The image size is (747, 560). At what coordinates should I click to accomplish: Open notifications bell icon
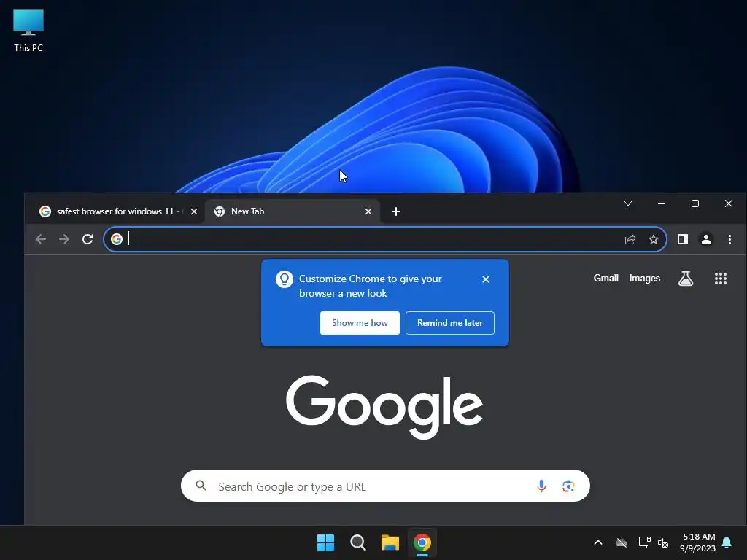(x=727, y=542)
